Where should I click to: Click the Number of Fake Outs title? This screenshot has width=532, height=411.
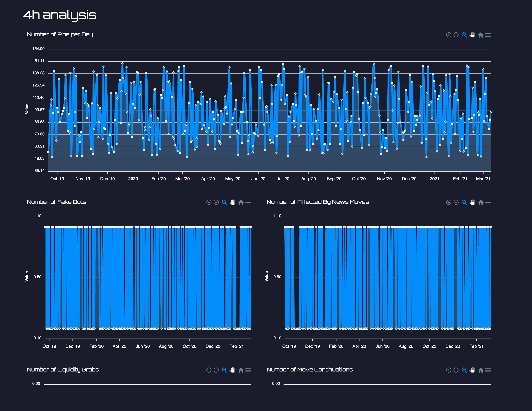[57, 202]
